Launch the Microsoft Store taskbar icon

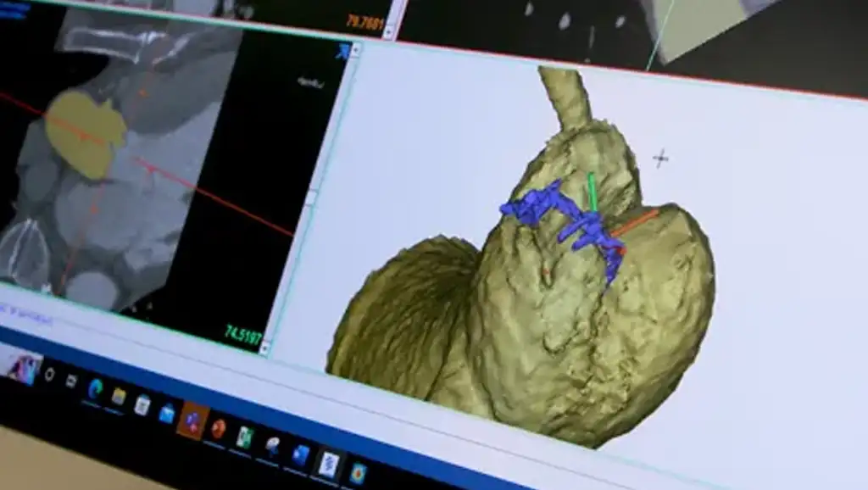[167, 413]
